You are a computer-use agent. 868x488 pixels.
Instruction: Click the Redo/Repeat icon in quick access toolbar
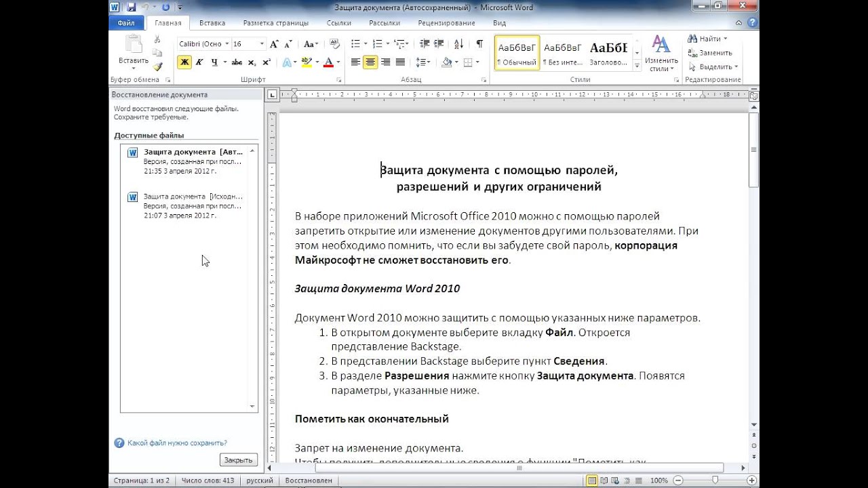166,7
